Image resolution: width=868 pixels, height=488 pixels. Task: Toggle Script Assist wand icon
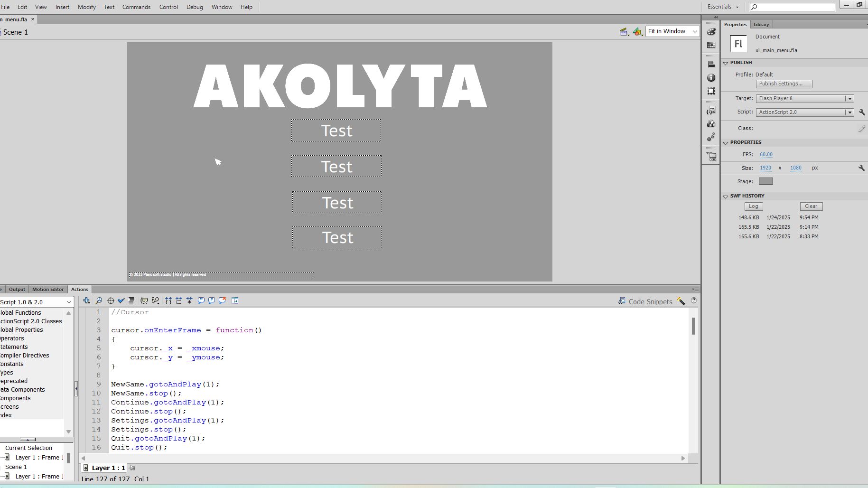click(x=681, y=301)
